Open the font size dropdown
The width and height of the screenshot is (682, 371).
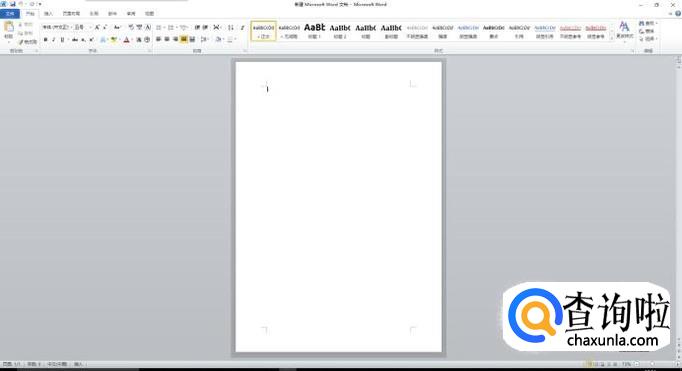[x=84, y=27]
